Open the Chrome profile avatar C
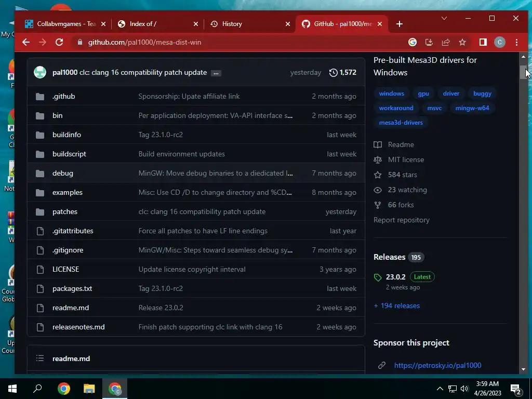The image size is (532, 399). click(499, 42)
